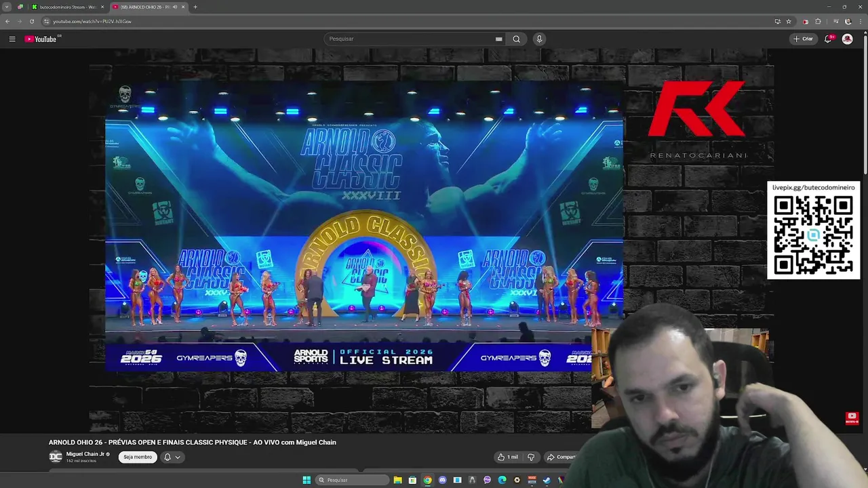Open a new browser tab
This screenshot has height=488, width=868.
(195, 7)
